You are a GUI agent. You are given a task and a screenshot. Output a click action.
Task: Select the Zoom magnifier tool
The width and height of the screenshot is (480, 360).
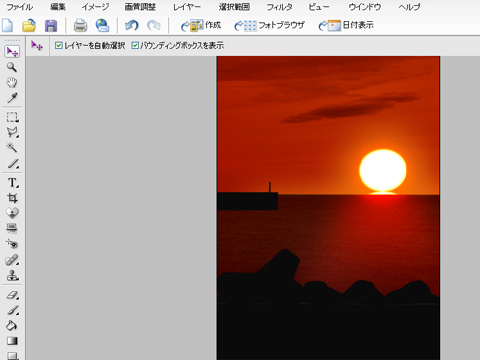click(12, 67)
